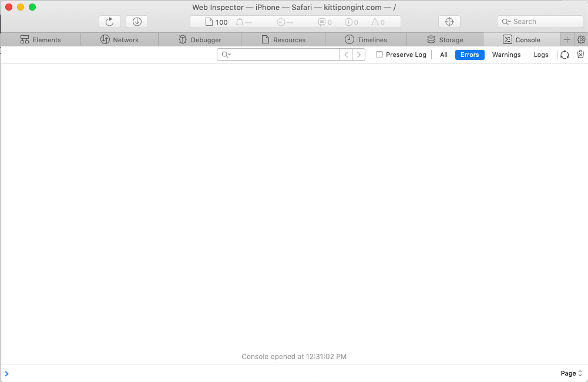Select the Console tab
Screen dimensions: 588x382
point(522,40)
